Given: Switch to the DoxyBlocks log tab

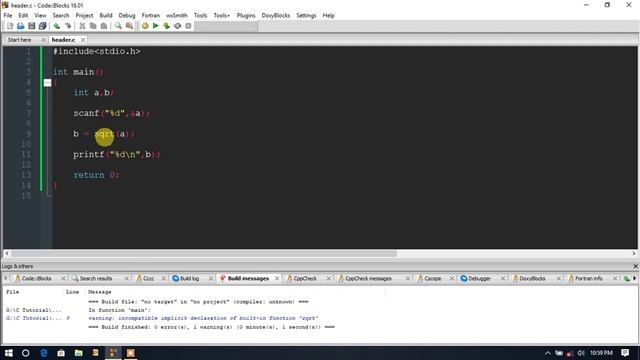Looking at the screenshot, I should point(532,278).
